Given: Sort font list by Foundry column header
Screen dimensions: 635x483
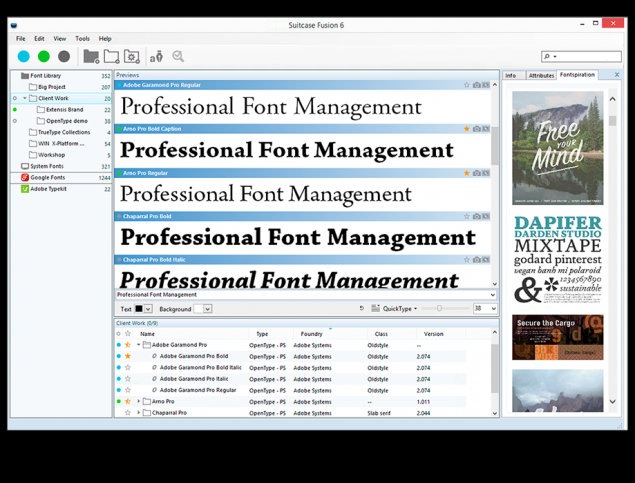Looking at the screenshot, I should click(311, 334).
